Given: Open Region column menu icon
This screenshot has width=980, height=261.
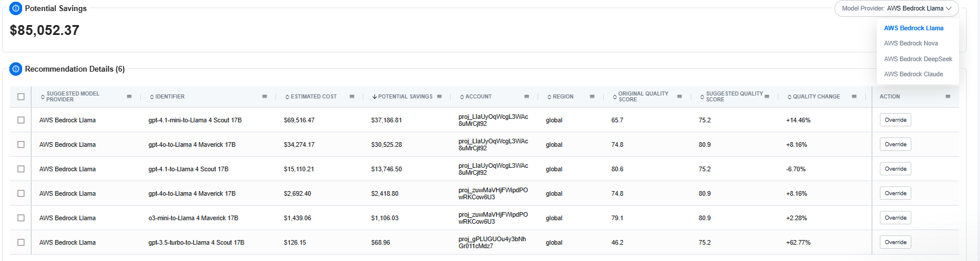Looking at the screenshot, I should pyautogui.click(x=592, y=97).
